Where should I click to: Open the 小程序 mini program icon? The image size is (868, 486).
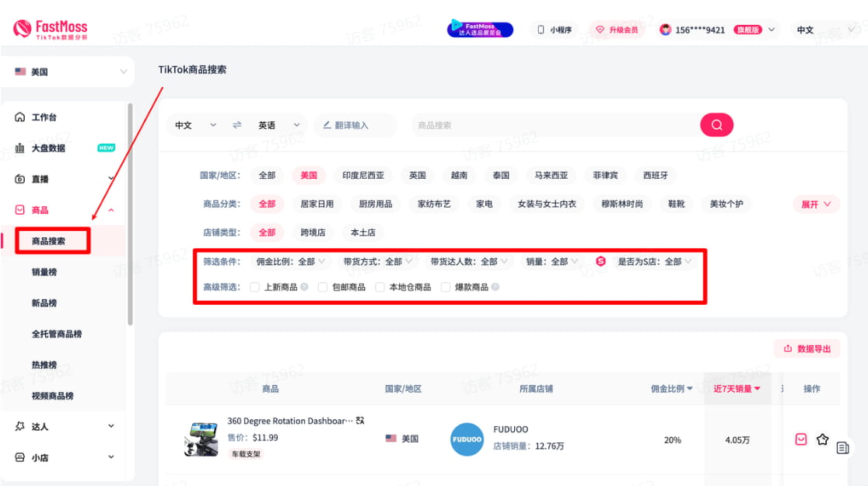click(555, 30)
